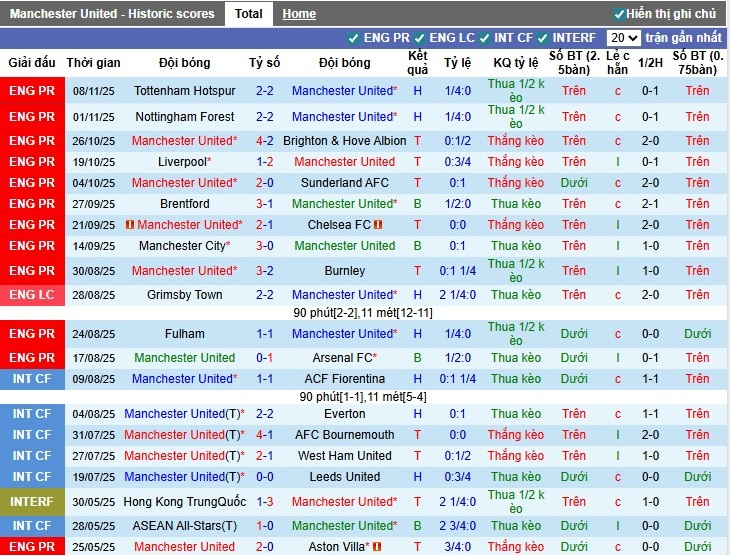Image resolution: width=730 pixels, height=556 pixels.
Task: Click the 1-3 score of Hong Kong match
Action: click(264, 502)
